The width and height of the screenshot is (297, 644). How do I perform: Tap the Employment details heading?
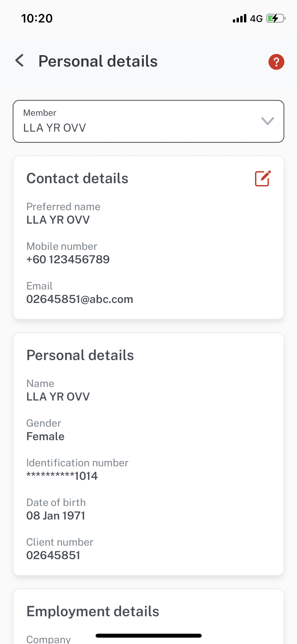click(x=93, y=611)
